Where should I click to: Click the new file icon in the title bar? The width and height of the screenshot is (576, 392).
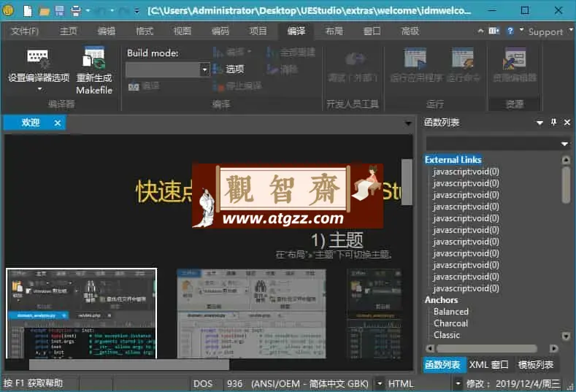28,10
